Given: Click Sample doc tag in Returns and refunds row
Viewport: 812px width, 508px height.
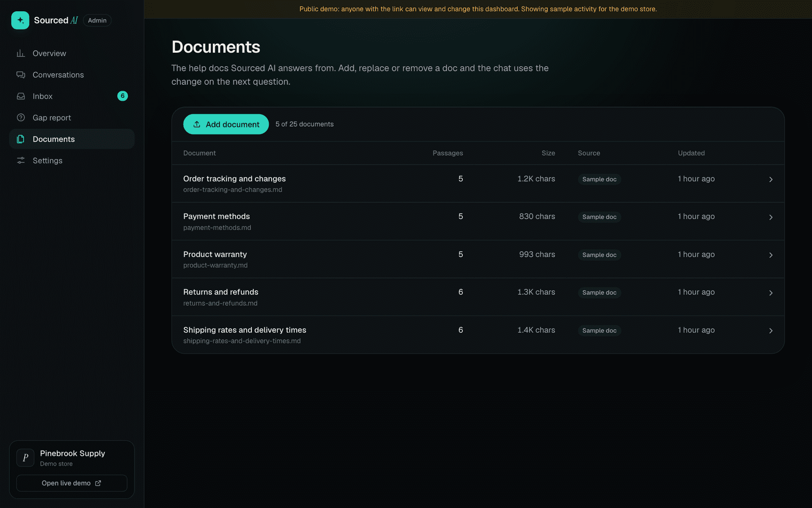Looking at the screenshot, I should 599,293.
